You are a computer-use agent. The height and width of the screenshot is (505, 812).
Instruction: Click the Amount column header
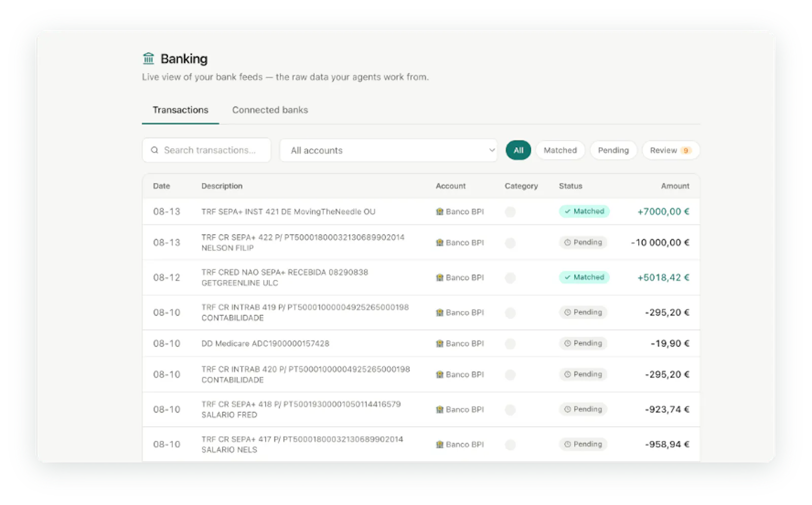click(x=675, y=186)
